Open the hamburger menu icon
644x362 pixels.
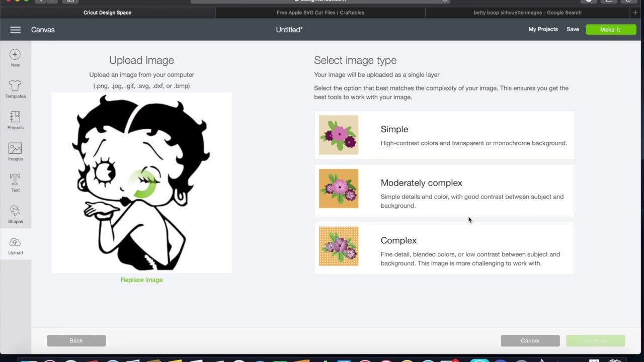[15, 30]
